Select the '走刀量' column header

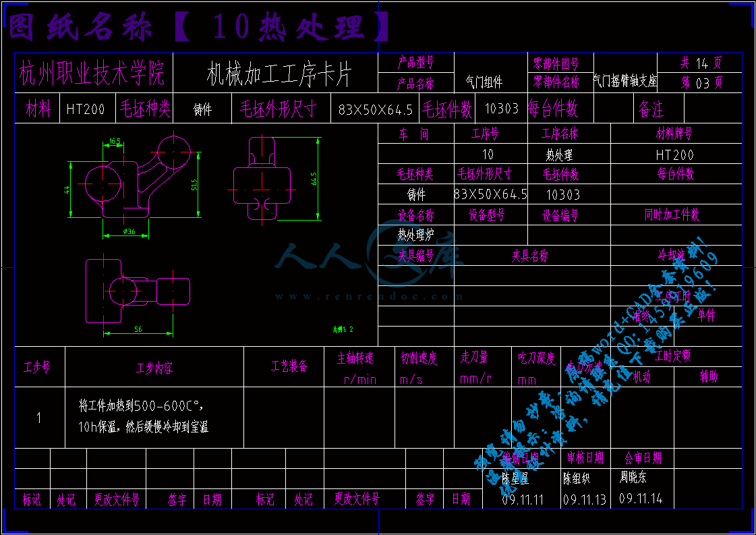pos(474,357)
